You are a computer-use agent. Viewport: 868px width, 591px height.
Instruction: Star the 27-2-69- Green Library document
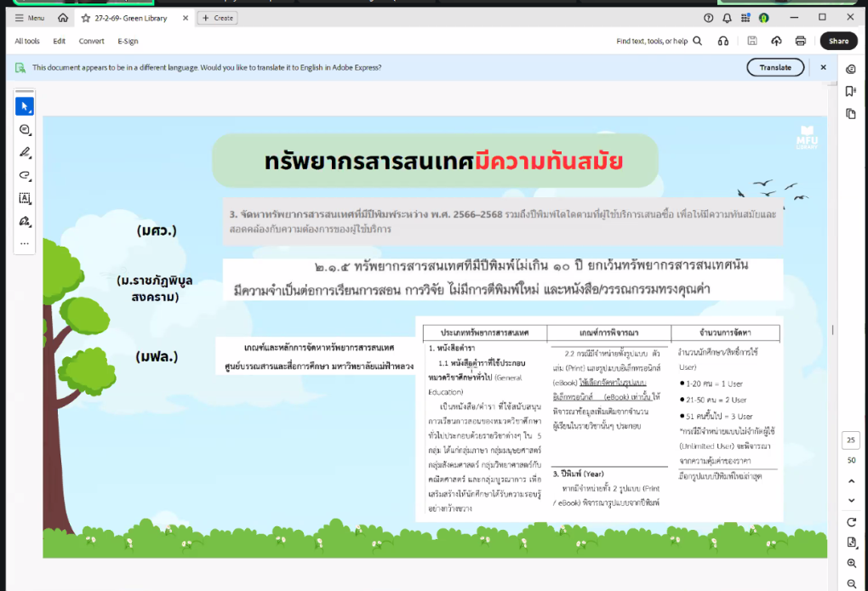click(x=86, y=18)
